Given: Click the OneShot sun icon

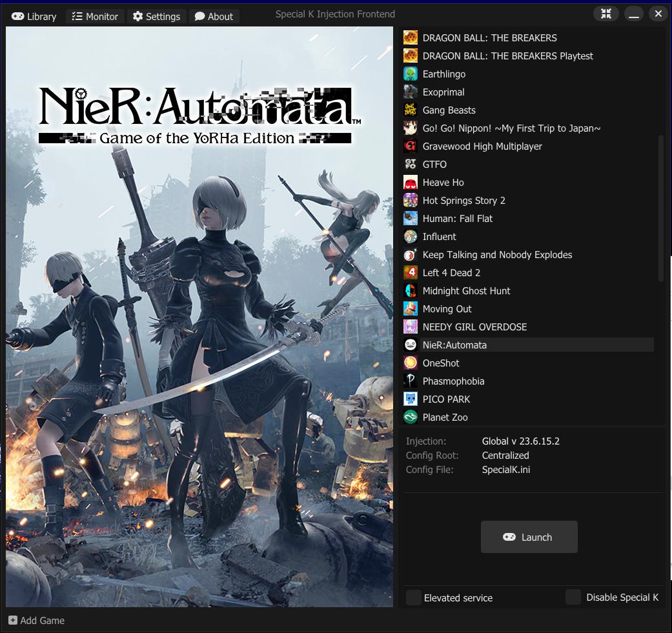Looking at the screenshot, I should pos(410,363).
